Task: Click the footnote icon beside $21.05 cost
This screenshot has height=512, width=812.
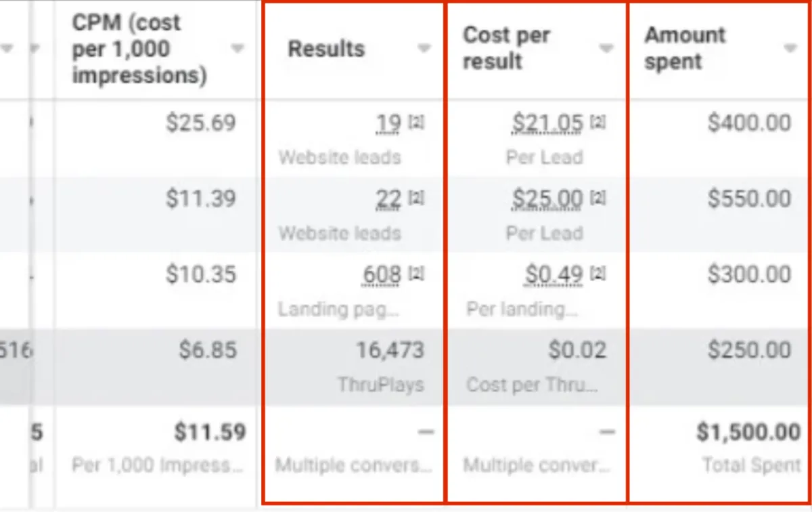Action: click(597, 123)
